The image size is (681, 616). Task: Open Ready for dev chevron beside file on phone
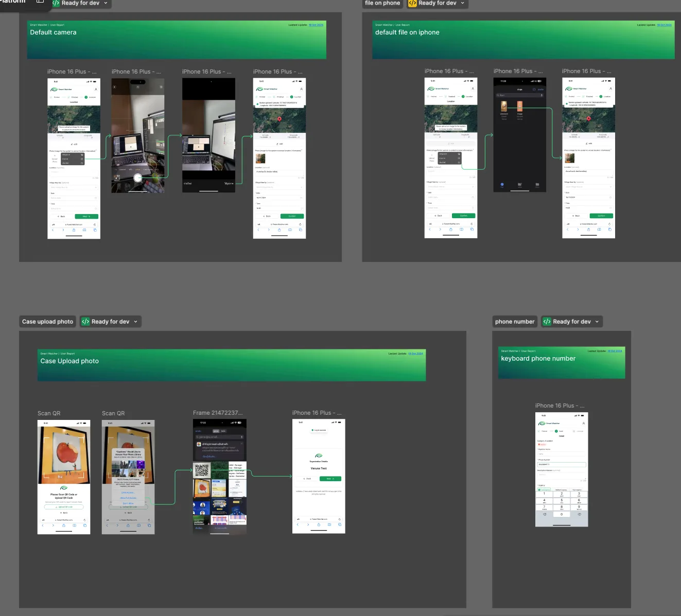point(462,3)
